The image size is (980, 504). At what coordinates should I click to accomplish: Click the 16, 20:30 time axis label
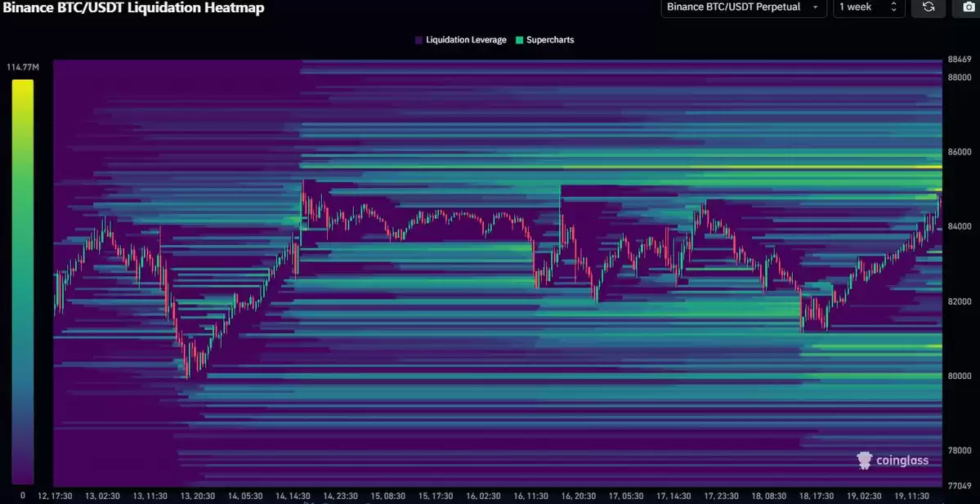tap(579, 496)
